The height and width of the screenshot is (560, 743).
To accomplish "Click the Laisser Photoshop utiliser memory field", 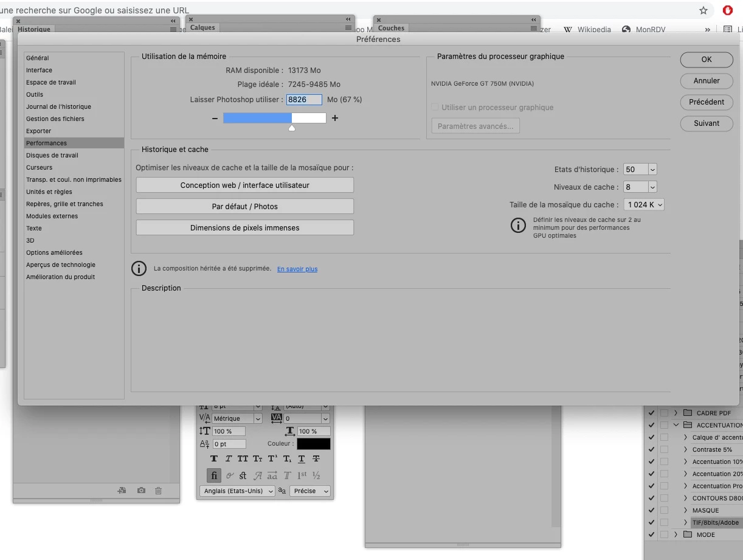I will (x=305, y=100).
